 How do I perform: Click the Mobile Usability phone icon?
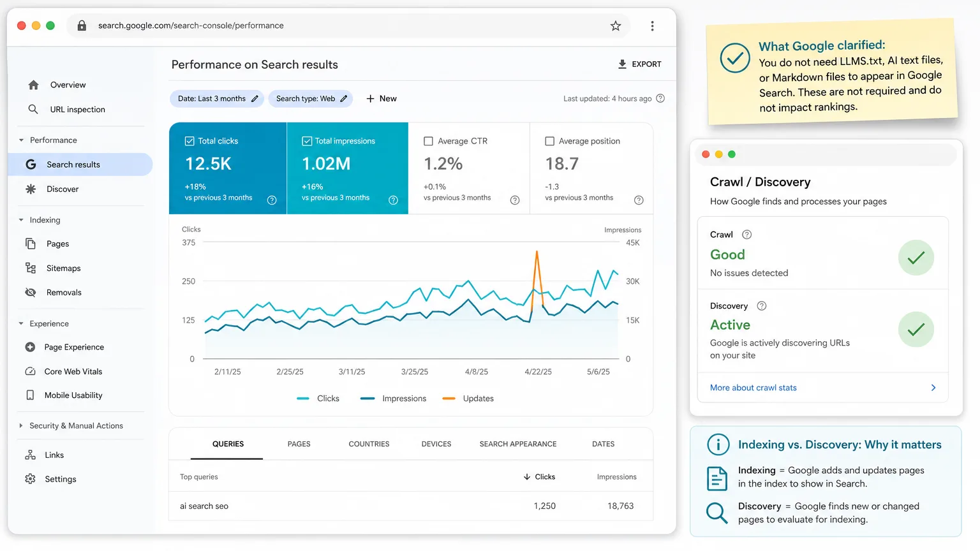pos(30,395)
